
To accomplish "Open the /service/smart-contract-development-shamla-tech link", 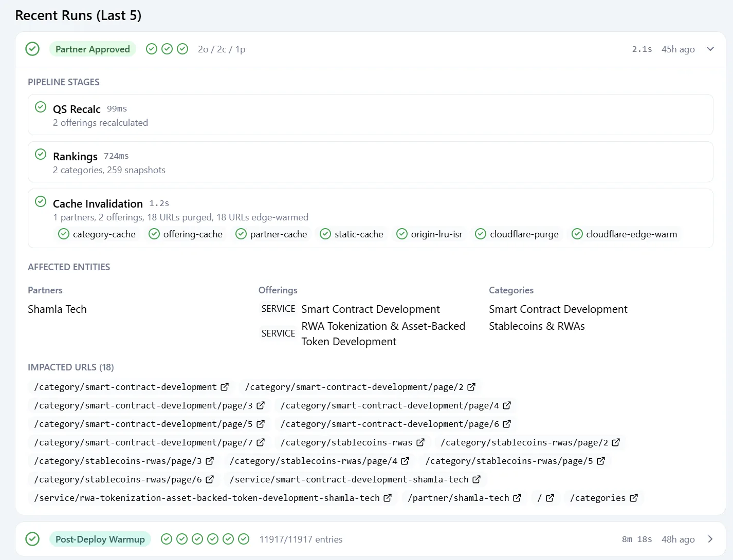I will (355, 479).
